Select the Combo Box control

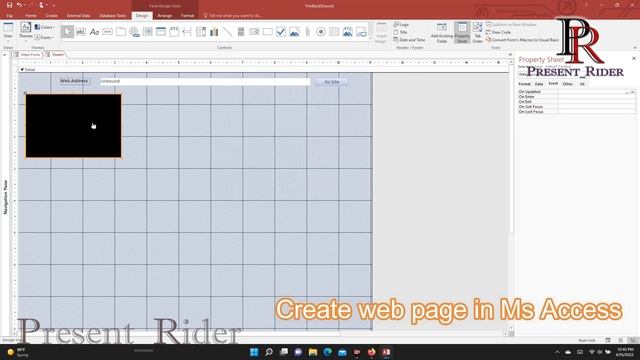tap(201, 32)
